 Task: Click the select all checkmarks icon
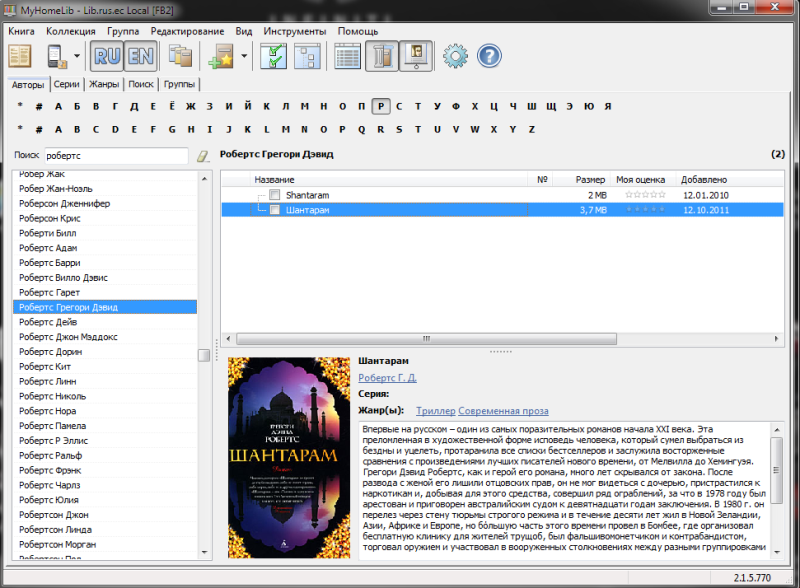[x=274, y=56]
